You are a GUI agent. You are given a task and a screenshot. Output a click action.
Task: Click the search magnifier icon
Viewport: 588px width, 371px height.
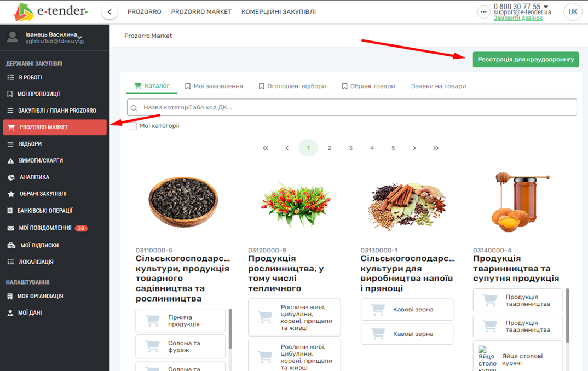coord(134,108)
